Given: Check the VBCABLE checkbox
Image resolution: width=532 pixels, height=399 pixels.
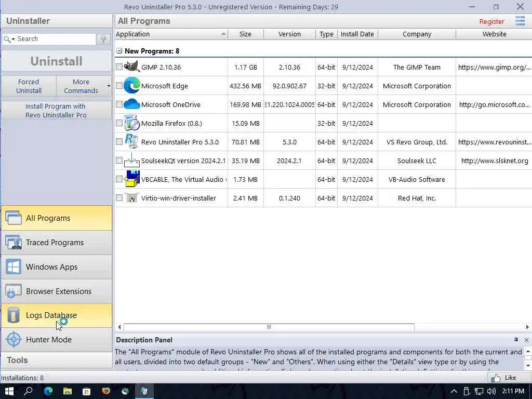Looking at the screenshot, I should tap(119, 179).
